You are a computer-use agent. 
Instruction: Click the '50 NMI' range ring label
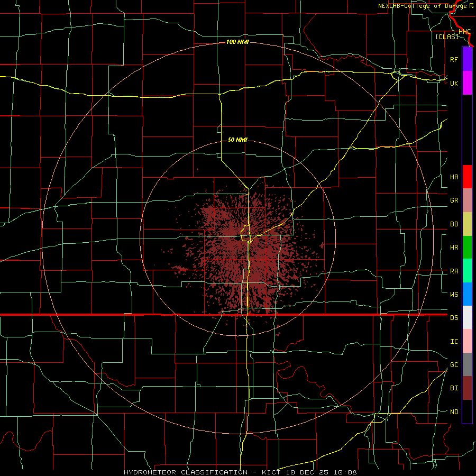pyautogui.click(x=237, y=140)
